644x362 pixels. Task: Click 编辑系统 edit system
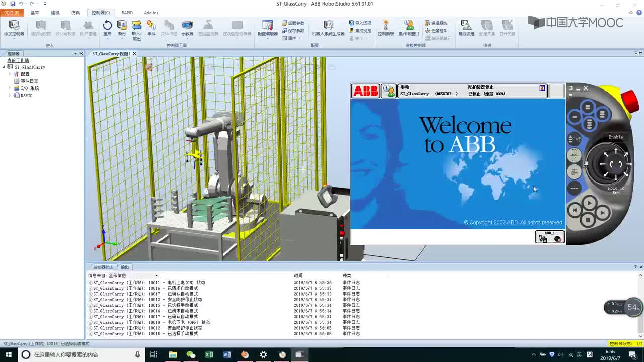tap(436, 23)
